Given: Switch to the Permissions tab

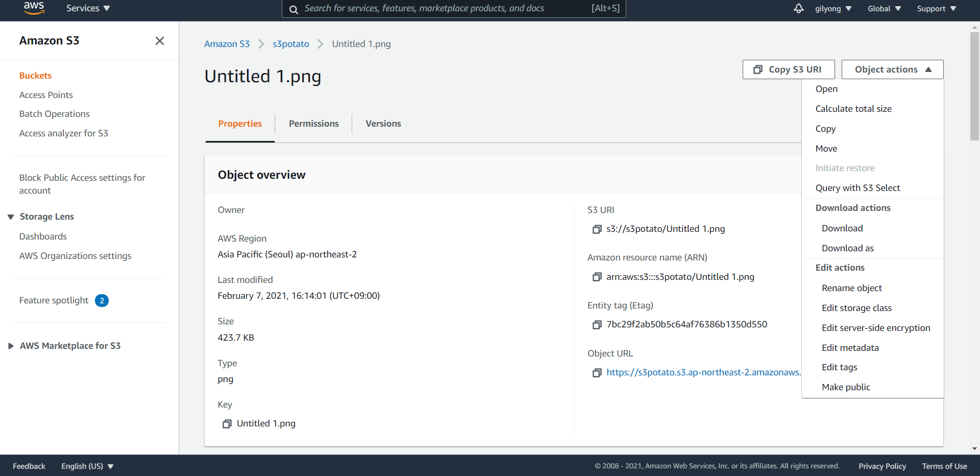Looking at the screenshot, I should point(313,124).
